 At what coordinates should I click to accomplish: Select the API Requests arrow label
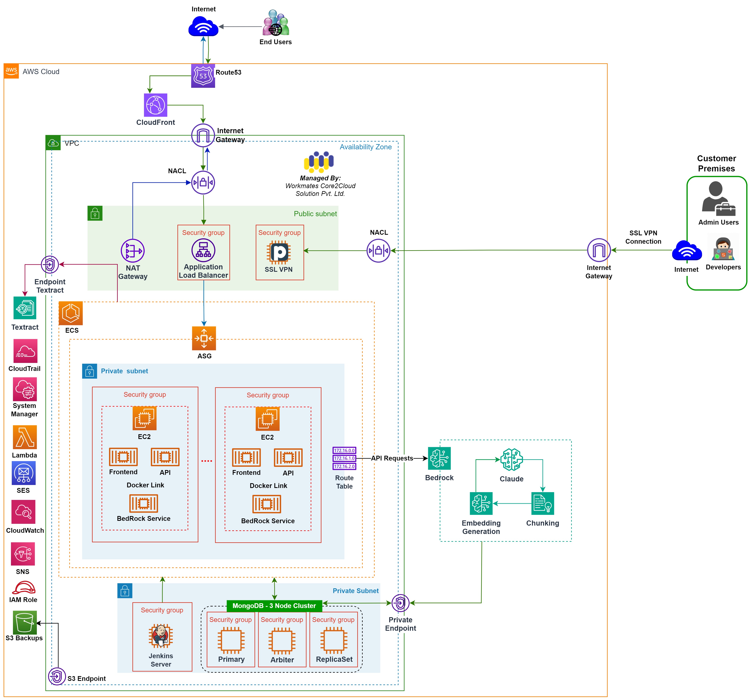coord(392,458)
